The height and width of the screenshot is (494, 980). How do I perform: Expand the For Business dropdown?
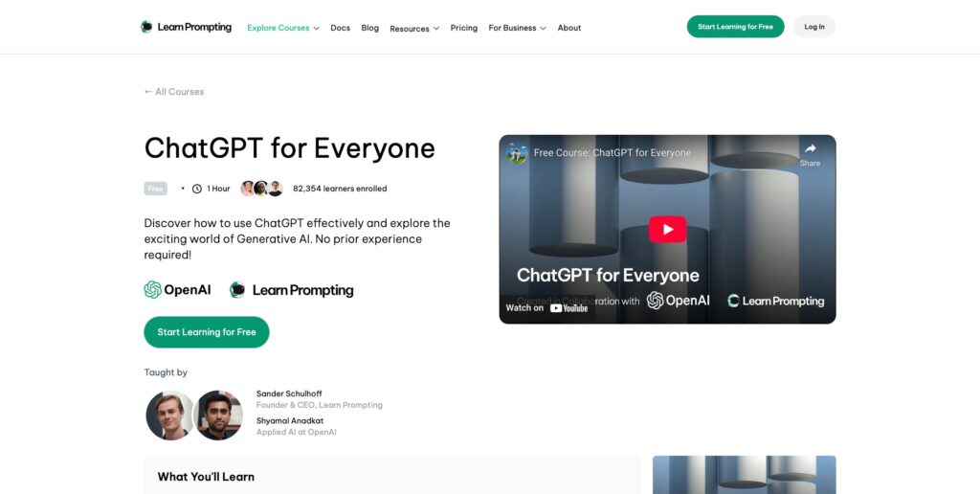[x=517, y=28]
